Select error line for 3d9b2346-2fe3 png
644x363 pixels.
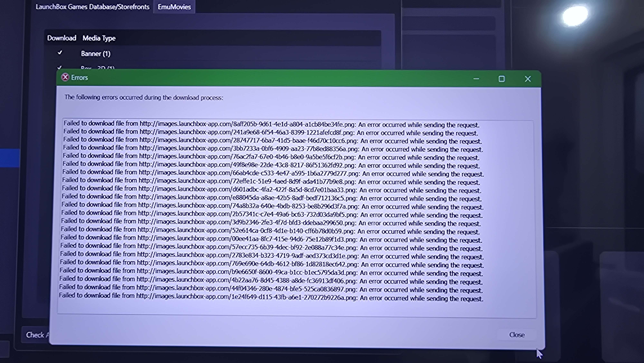click(x=271, y=222)
